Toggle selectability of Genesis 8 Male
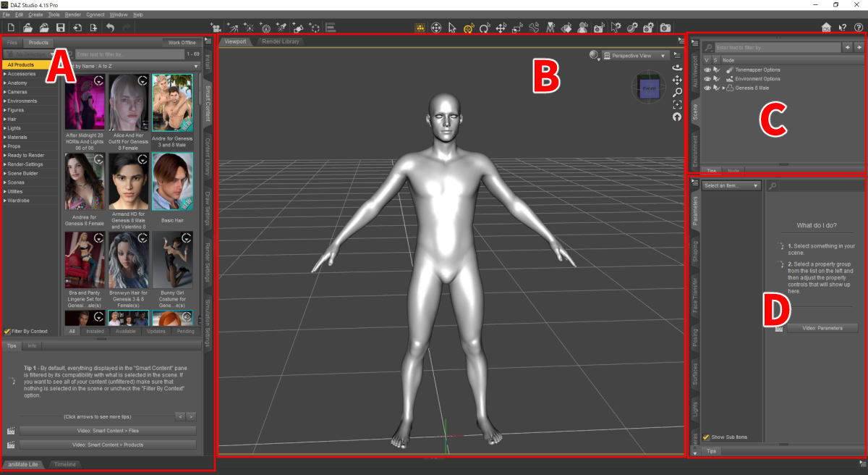This screenshot has height=475, width=868. [716, 87]
